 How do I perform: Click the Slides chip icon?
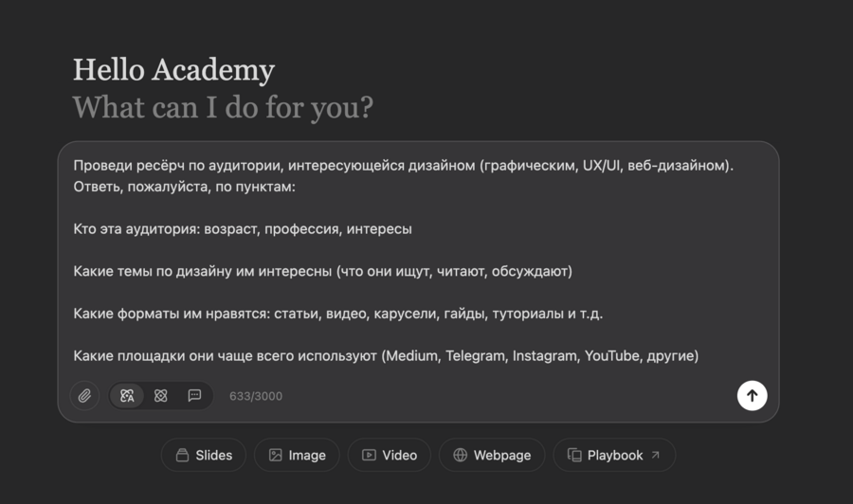pyautogui.click(x=182, y=456)
